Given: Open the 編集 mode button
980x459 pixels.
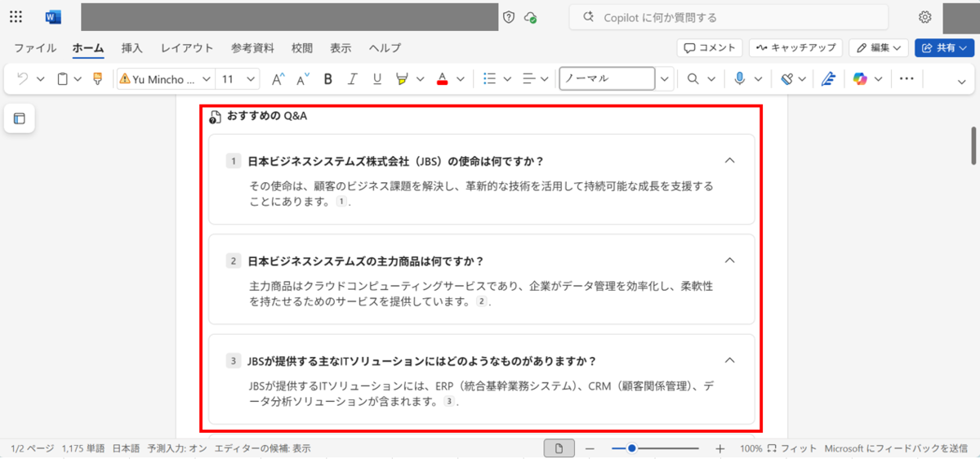Looking at the screenshot, I should coord(879,48).
